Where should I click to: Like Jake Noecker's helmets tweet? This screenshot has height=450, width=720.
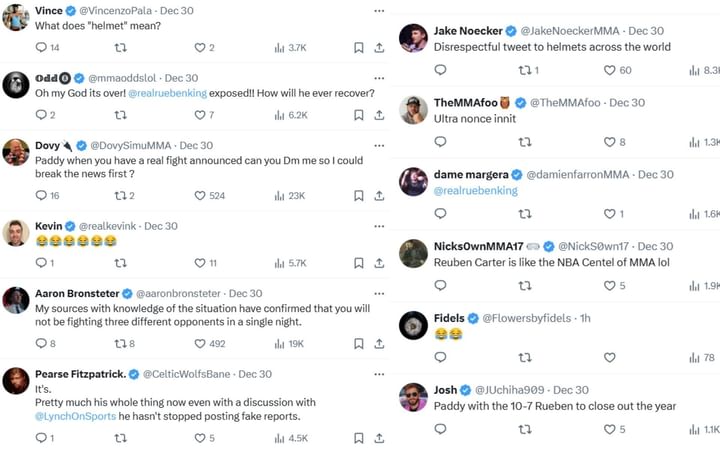click(x=610, y=70)
